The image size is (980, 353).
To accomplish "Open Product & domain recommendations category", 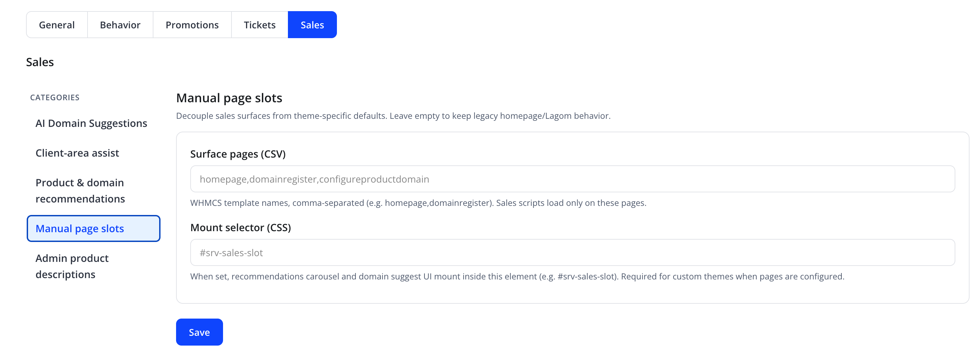I will pos(94,190).
